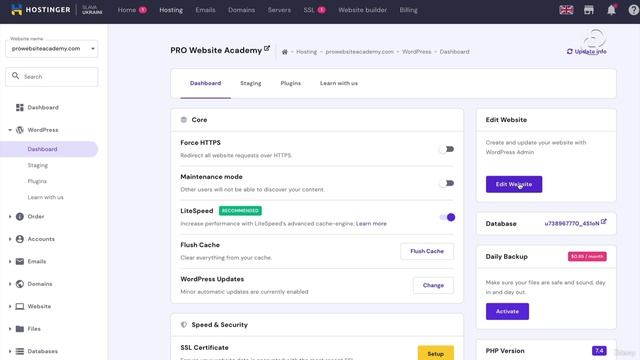Click Setup for SSL Certificate
The image size is (640, 360).
[x=436, y=353]
